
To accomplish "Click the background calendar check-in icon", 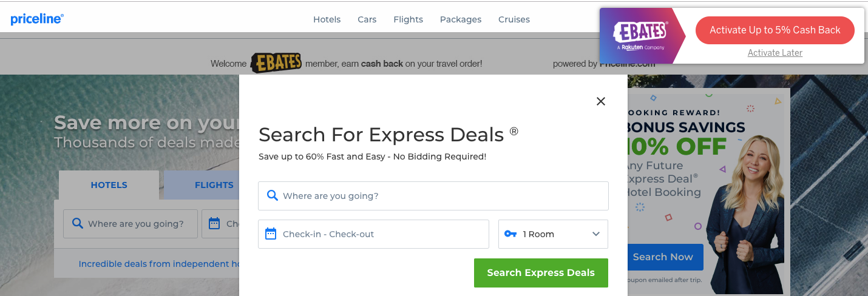I will (x=214, y=223).
